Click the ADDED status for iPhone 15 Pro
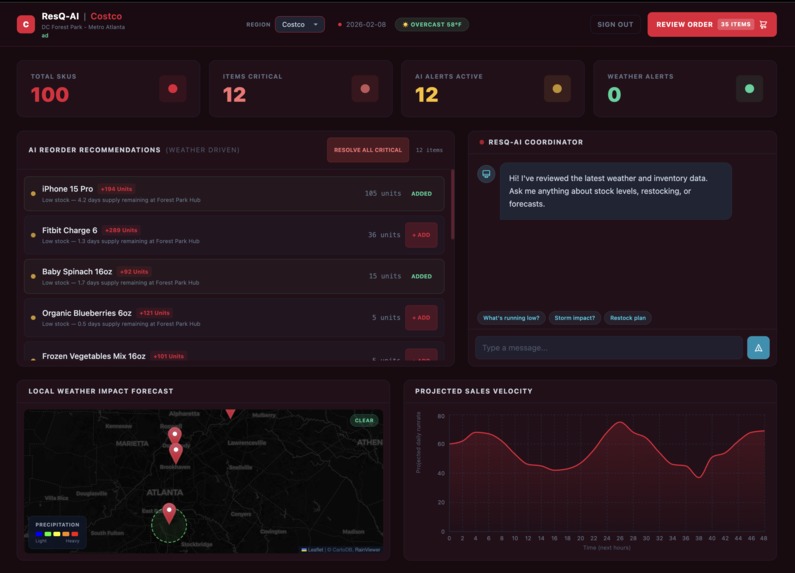This screenshot has width=795, height=573. click(421, 194)
